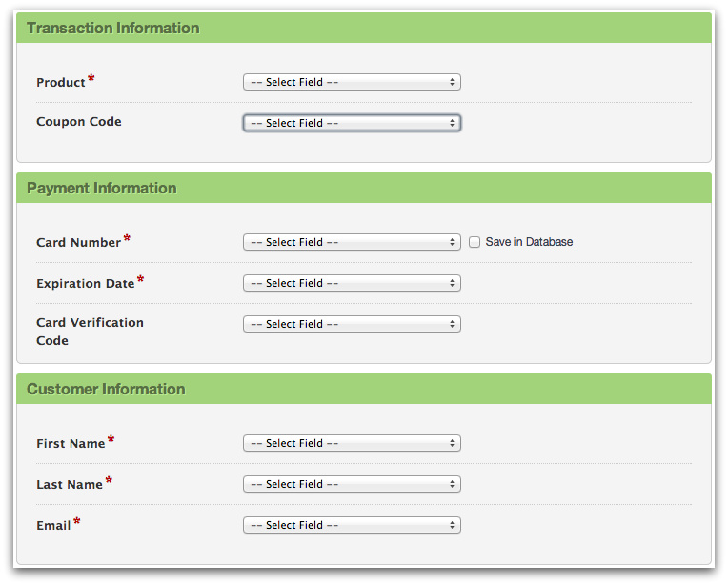
Task: Click the Payment Information section header
Action: tap(102, 189)
